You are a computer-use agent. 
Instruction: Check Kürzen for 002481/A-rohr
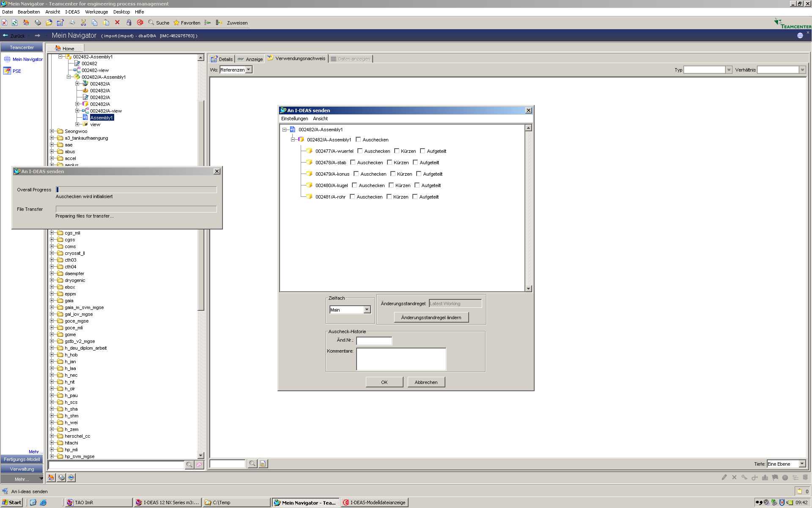[389, 196]
